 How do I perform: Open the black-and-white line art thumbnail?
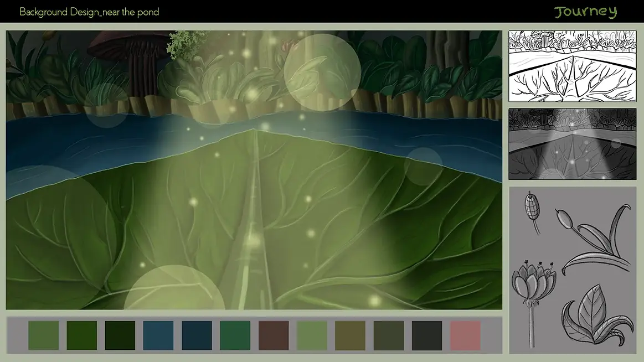[x=573, y=66]
